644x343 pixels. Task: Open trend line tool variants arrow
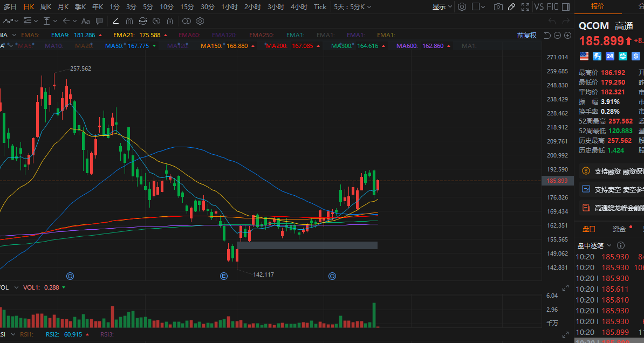[x=16, y=21]
